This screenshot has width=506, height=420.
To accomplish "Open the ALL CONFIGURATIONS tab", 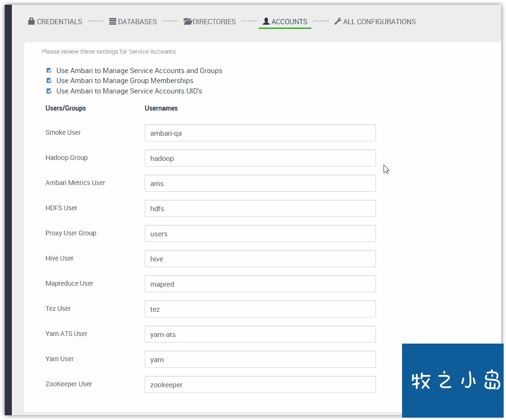I will 375,22.
